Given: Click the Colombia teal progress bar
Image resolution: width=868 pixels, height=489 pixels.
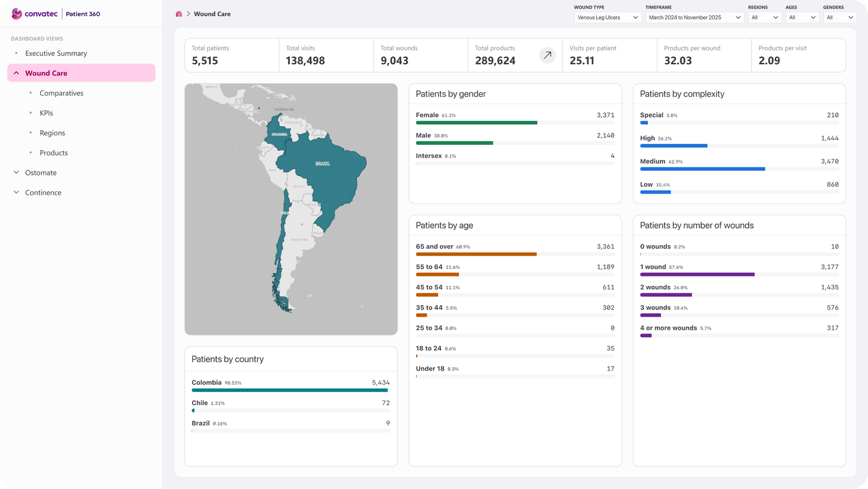Looking at the screenshot, I should click(x=289, y=390).
